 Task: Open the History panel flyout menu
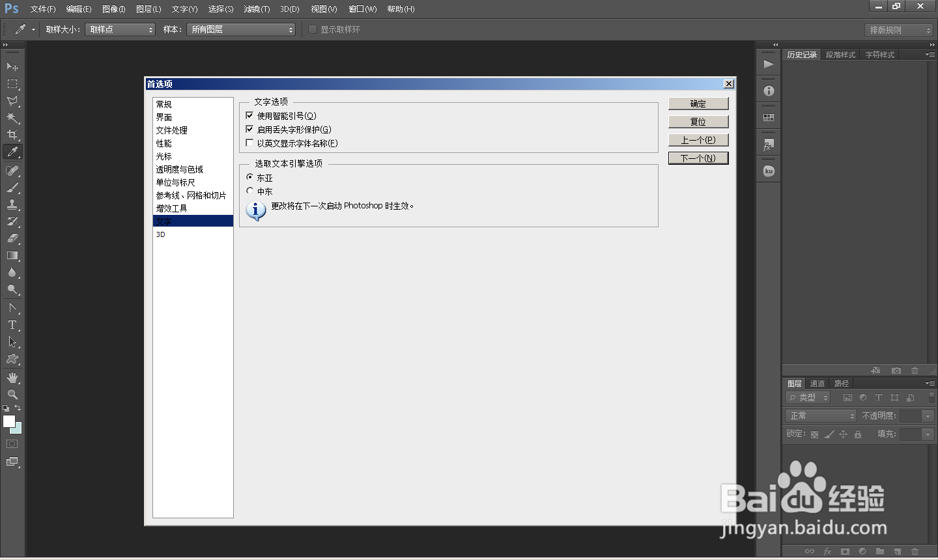pos(930,55)
